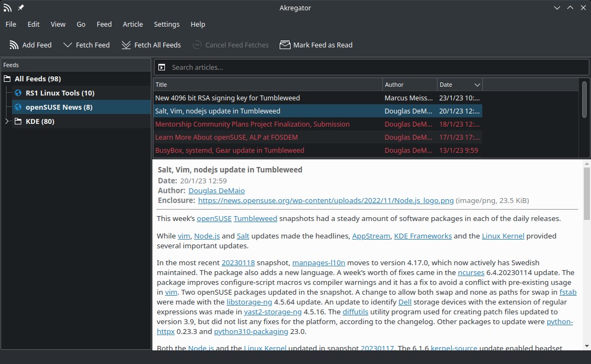Click the article viewer scroll up arrow
The width and height of the screenshot is (591, 364).
coord(587,164)
